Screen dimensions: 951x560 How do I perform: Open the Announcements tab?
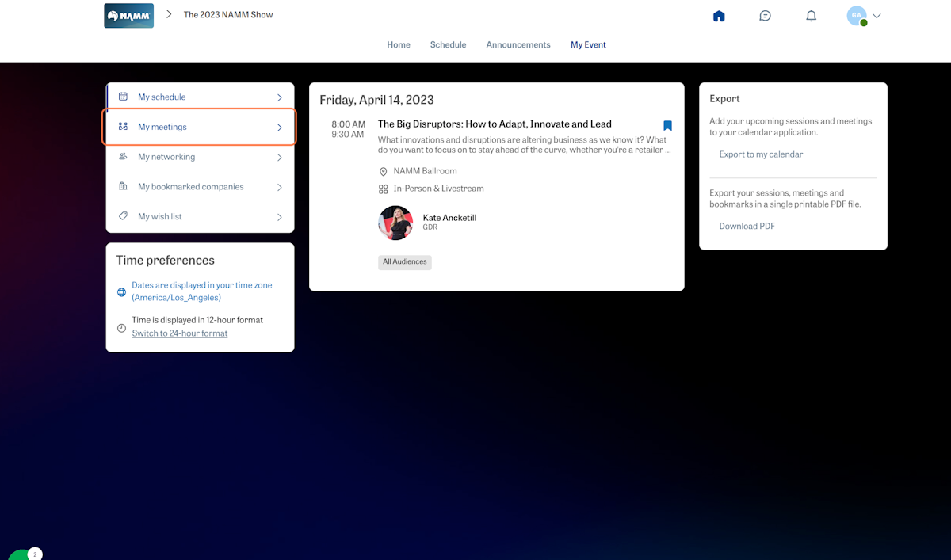[518, 44]
